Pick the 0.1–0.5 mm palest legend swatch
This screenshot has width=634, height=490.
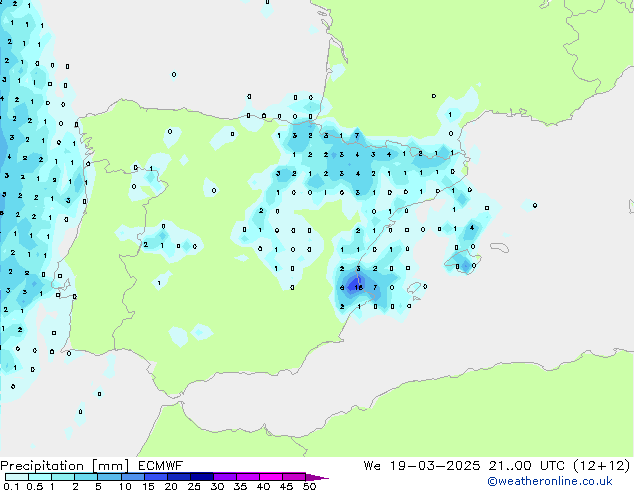click(x=17, y=477)
